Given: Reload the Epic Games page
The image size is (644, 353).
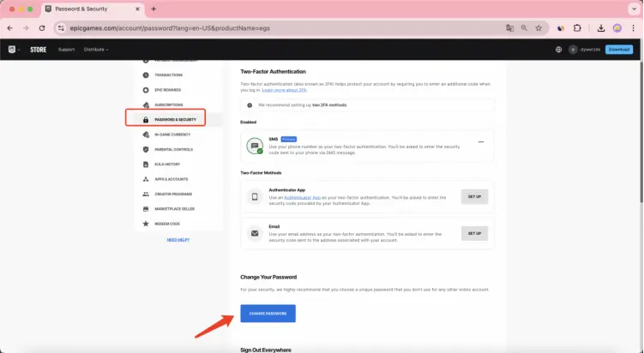Looking at the screenshot, I should [42, 28].
